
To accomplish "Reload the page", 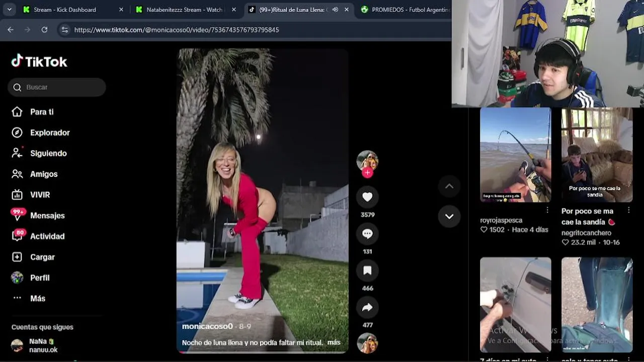I will (44, 30).
